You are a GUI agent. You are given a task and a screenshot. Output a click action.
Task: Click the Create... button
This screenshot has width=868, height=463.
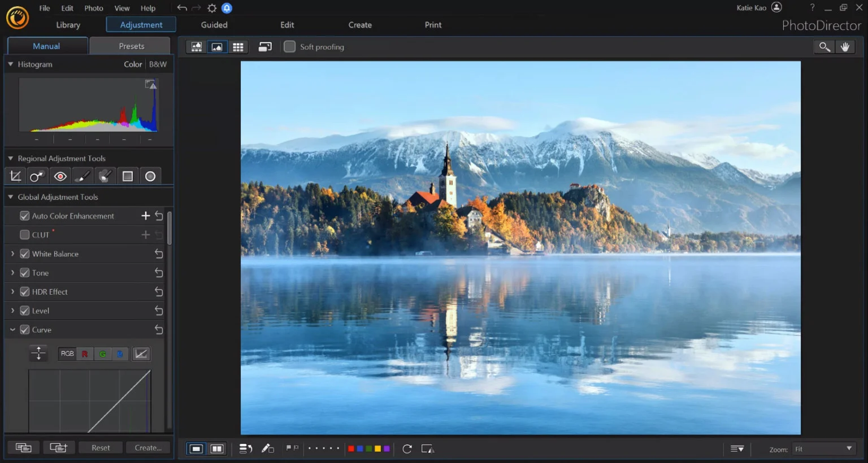(148, 448)
